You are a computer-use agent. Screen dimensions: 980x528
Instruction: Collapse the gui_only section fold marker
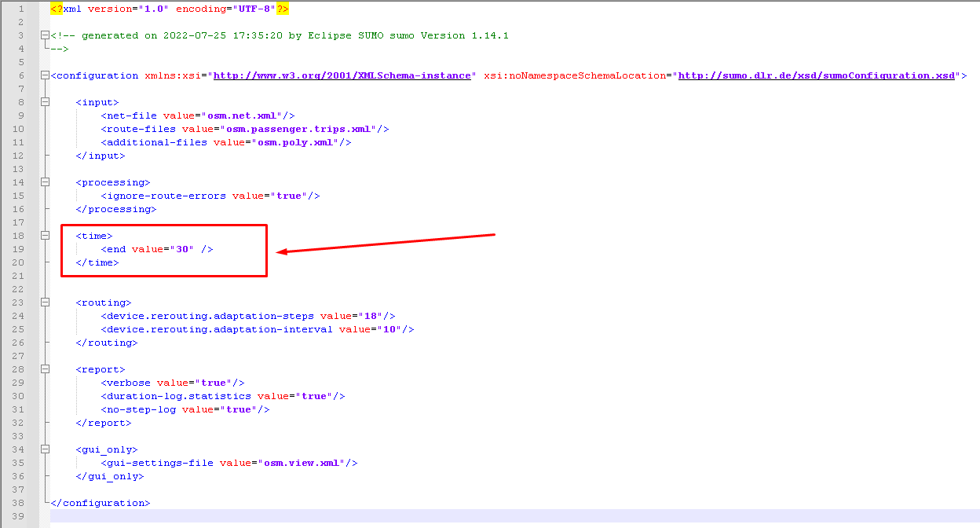coord(45,449)
